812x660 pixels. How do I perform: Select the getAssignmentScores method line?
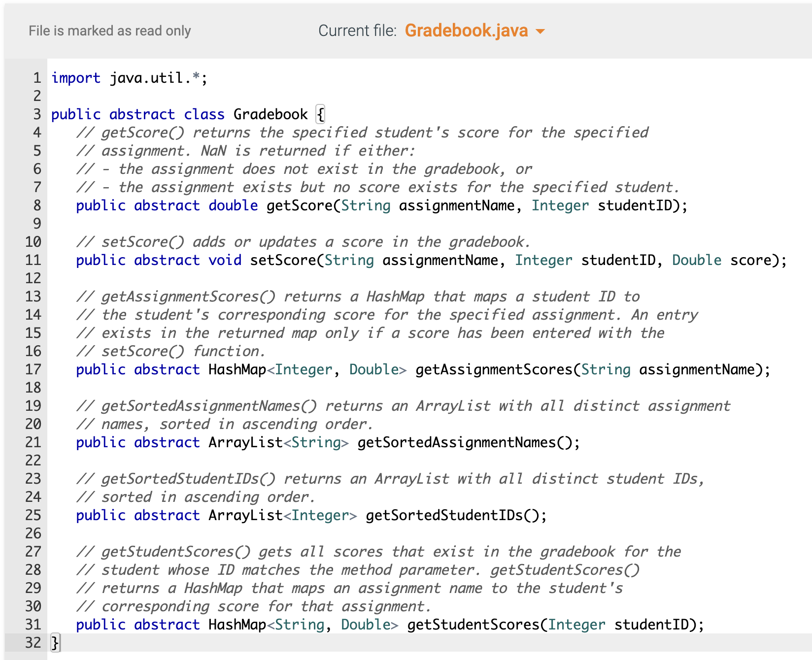pos(424,369)
